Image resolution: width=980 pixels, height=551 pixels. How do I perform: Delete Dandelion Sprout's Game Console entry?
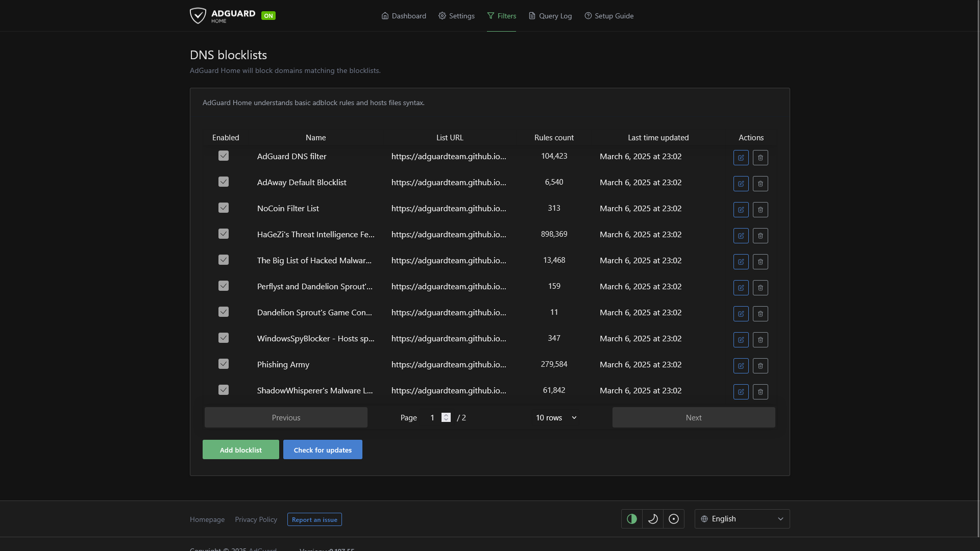[x=760, y=314]
